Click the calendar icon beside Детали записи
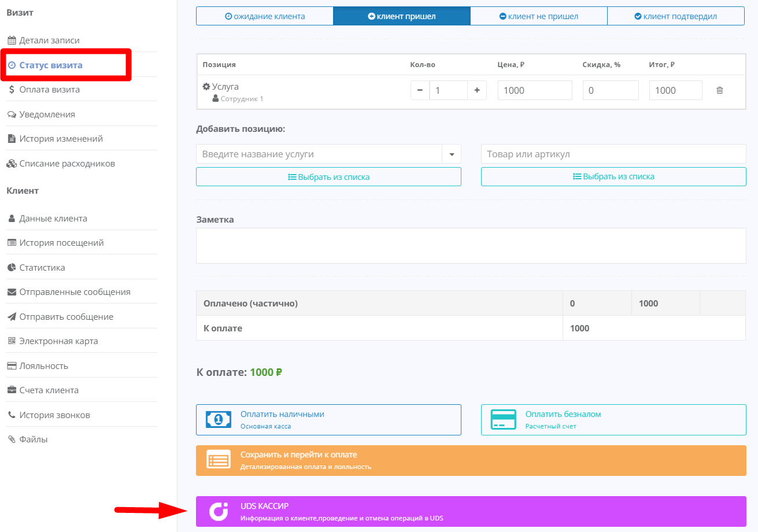 coord(11,40)
